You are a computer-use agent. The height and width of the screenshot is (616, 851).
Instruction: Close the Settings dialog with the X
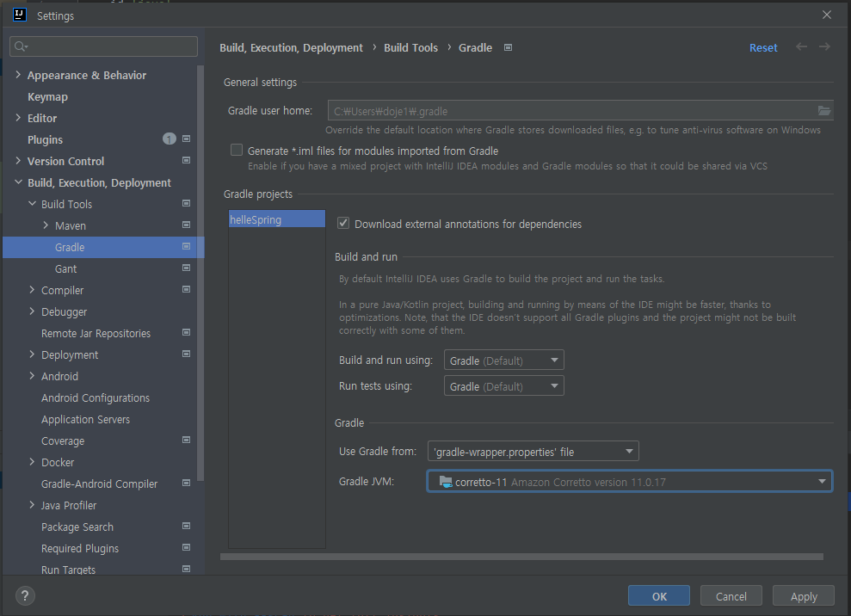click(827, 15)
